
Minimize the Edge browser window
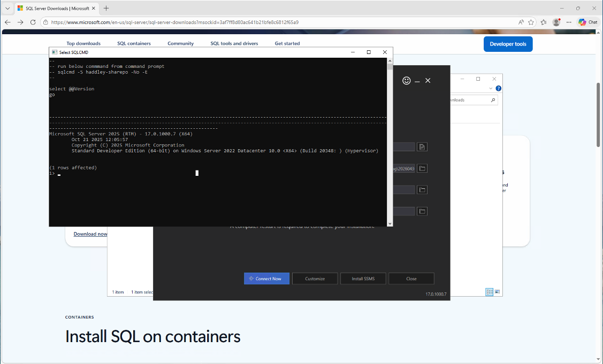[x=562, y=8]
